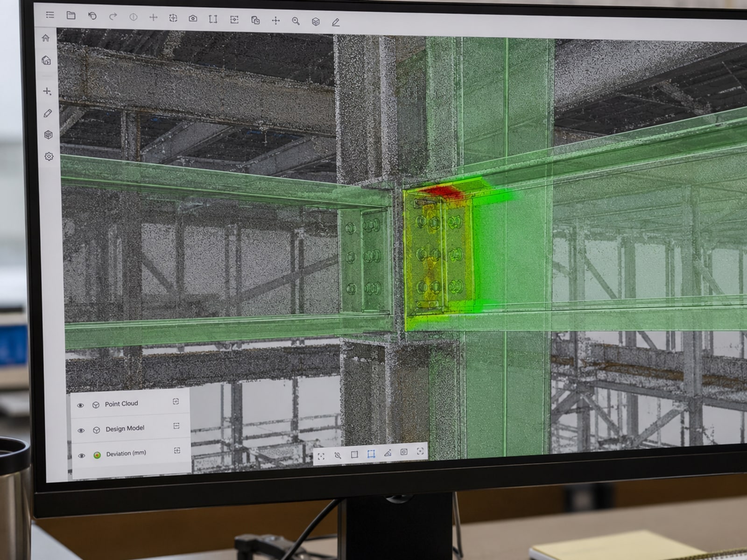Click the last center-focus icon in bottom toolbar

420,451
